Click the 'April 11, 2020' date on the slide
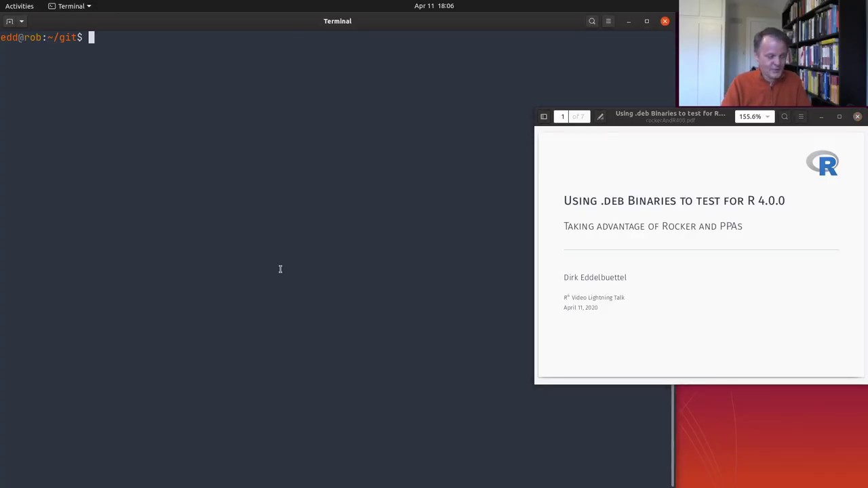The image size is (868, 488). coord(580,308)
